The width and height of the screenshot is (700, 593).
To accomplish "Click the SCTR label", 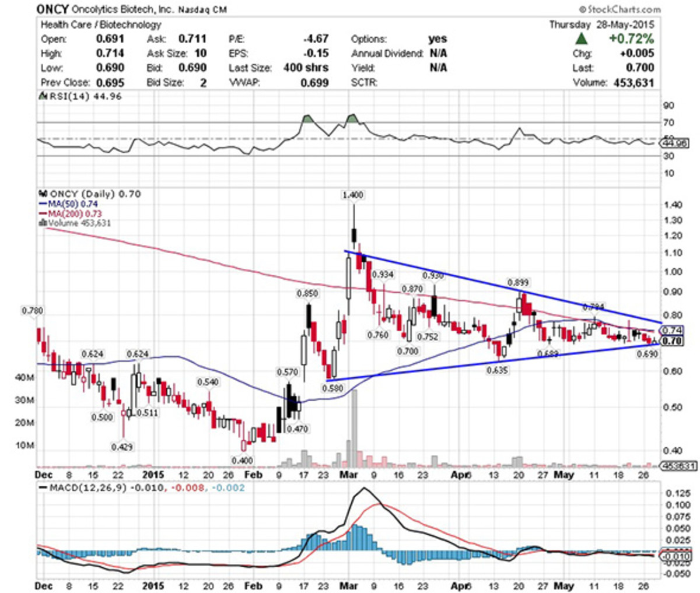I will (x=364, y=83).
